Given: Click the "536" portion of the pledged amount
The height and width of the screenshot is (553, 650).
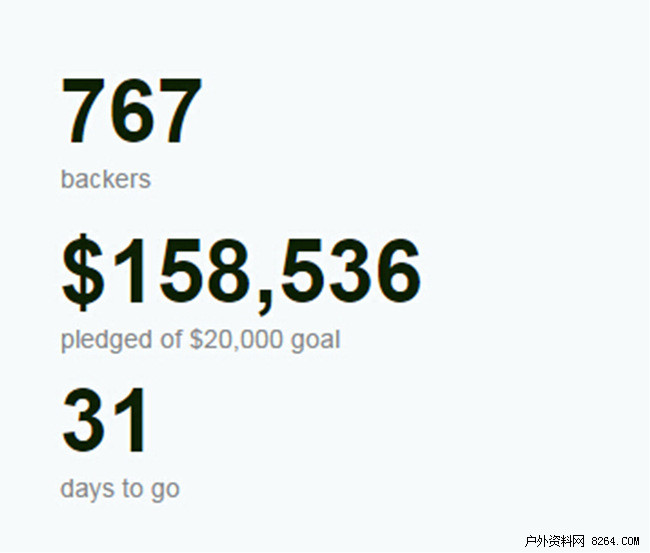Looking at the screenshot, I should pos(350,273).
